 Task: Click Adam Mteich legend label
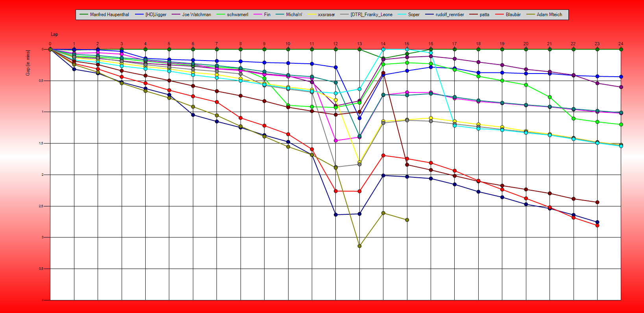(x=549, y=15)
